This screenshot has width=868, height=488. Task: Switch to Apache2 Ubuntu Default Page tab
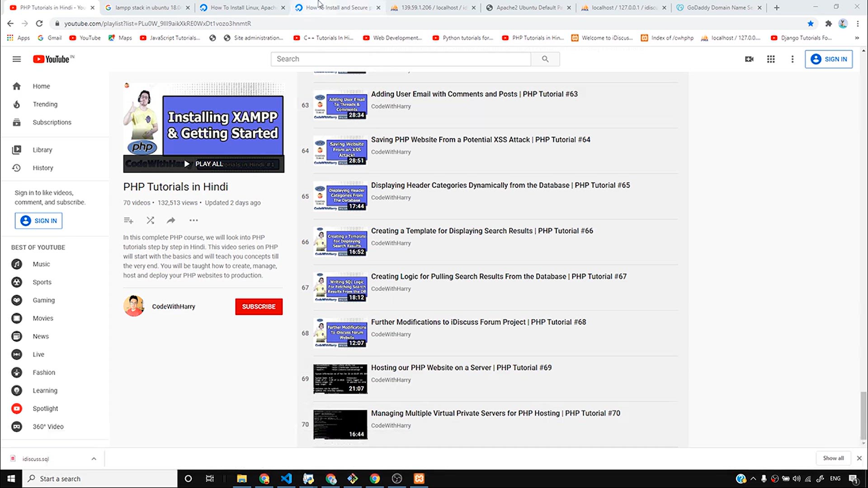529,8
